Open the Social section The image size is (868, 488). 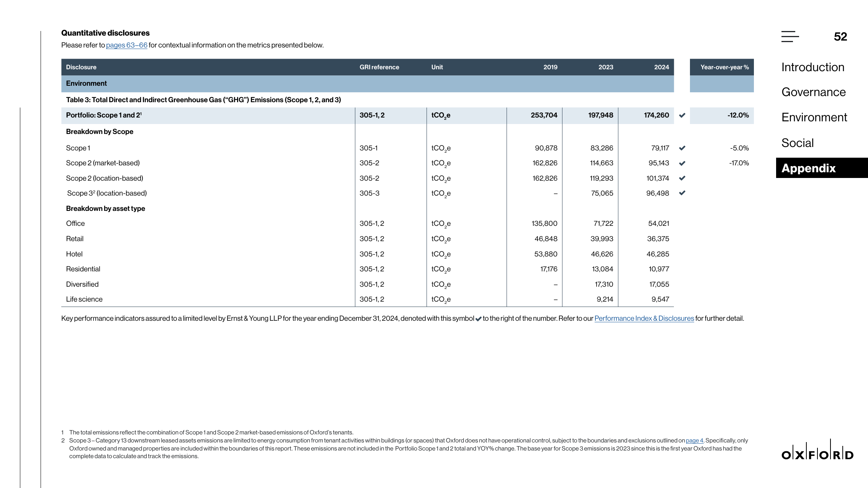tap(798, 143)
